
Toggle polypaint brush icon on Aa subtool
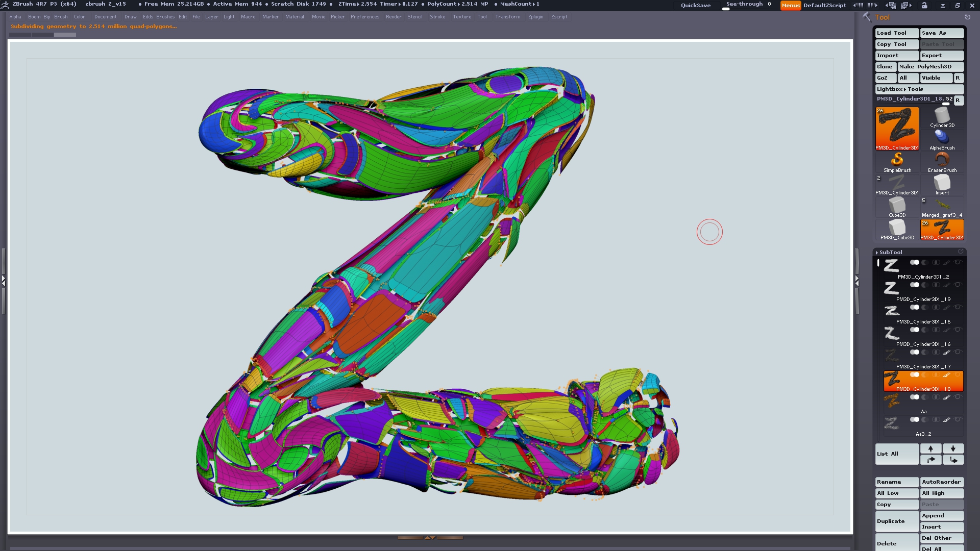pos(946,397)
